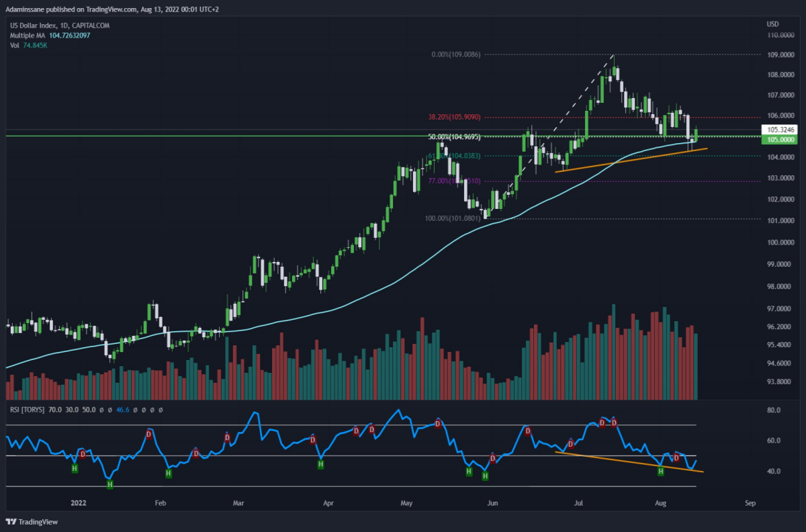Click the green H marker in August RSI
The height and width of the screenshot is (532, 806).
tap(661, 472)
